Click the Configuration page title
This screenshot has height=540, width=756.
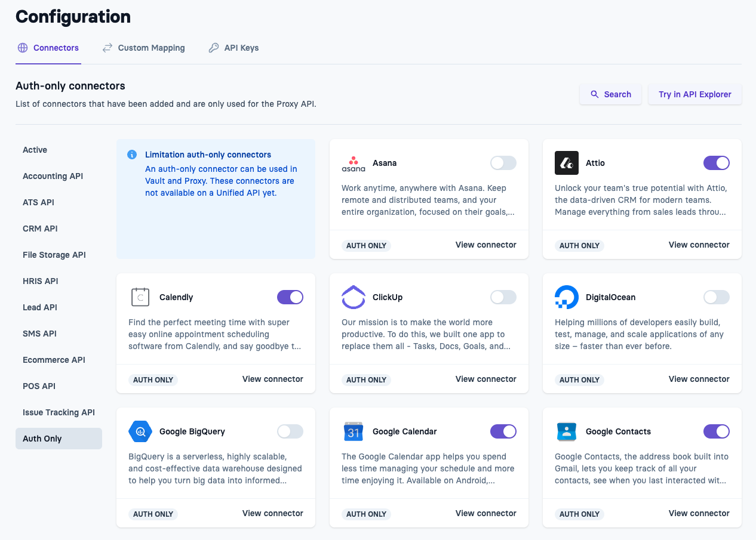[x=73, y=17]
